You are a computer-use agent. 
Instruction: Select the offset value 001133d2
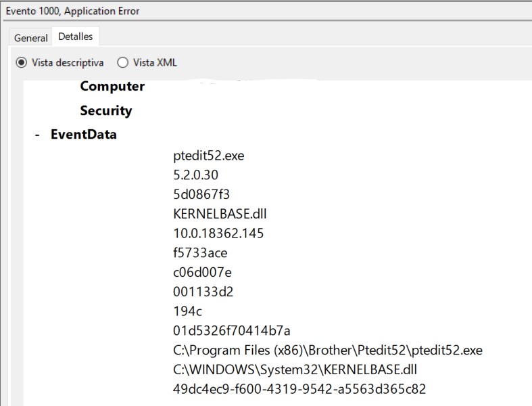pyautogui.click(x=203, y=292)
